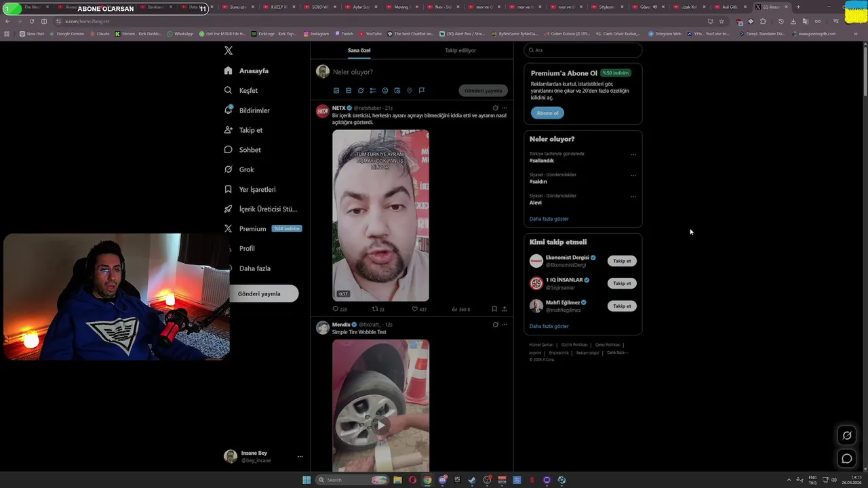Schedule post with calendar icon
Viewport: 868px width, 488px height.
click(x=397, y=90)
